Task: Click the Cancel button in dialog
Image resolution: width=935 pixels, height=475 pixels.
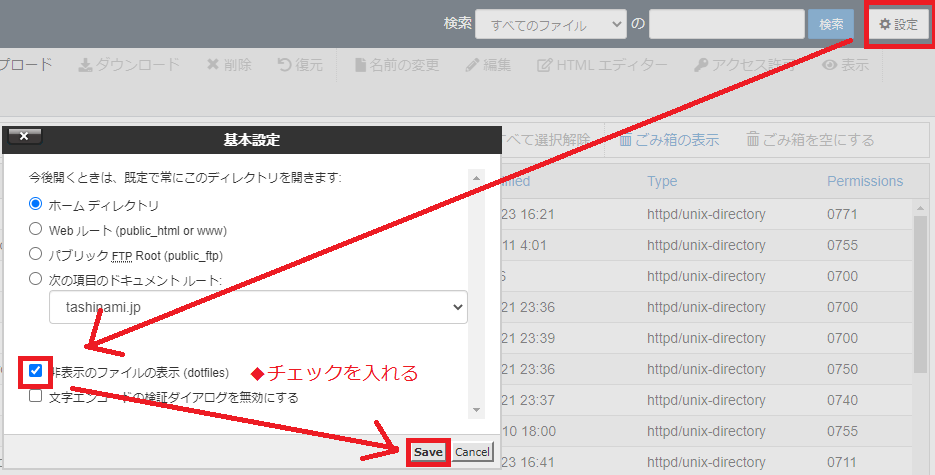Action: [x=473, y=452]
